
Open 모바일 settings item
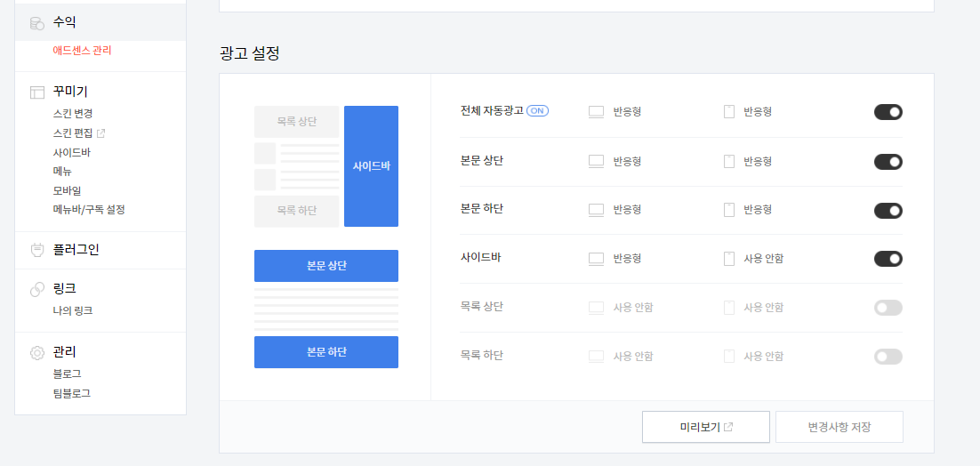[x=68, y=190]
